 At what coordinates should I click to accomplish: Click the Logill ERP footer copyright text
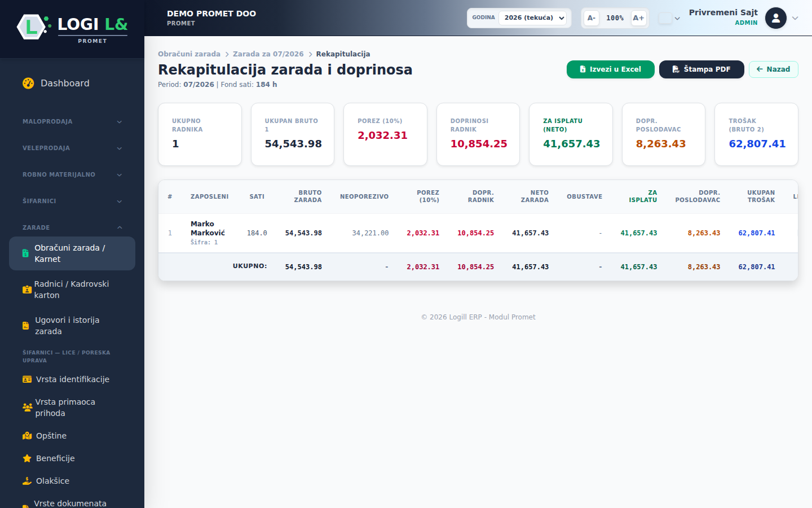(x=478, y=317)
